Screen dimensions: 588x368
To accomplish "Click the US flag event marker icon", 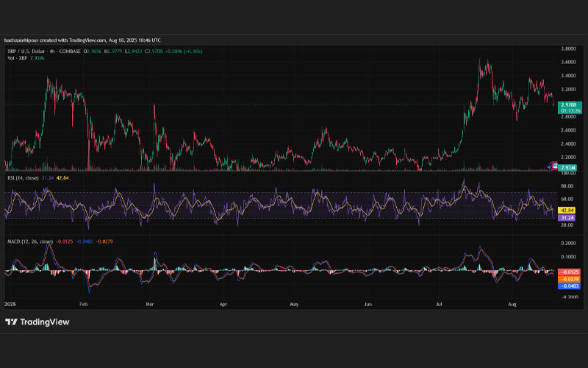I will pyautogui.click(x=556, y=166).
